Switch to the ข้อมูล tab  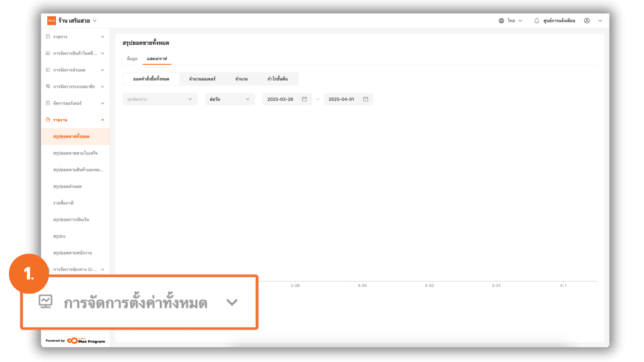tap(132, 59)
